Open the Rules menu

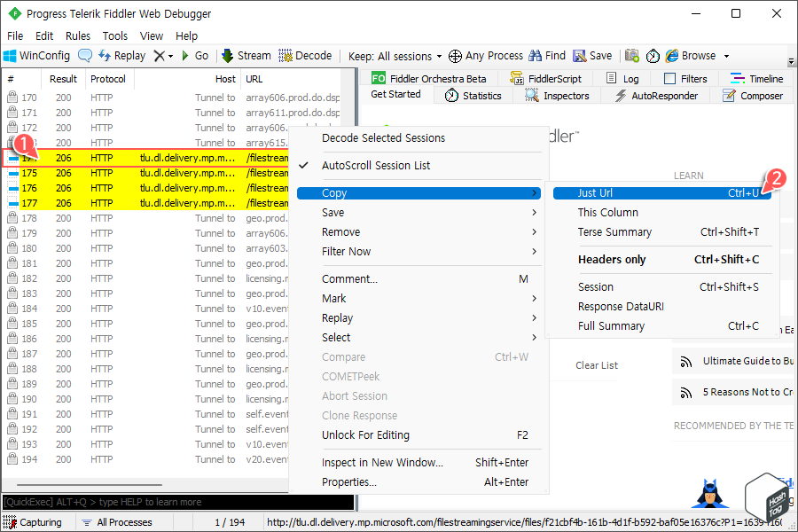(x=78, y=35)
